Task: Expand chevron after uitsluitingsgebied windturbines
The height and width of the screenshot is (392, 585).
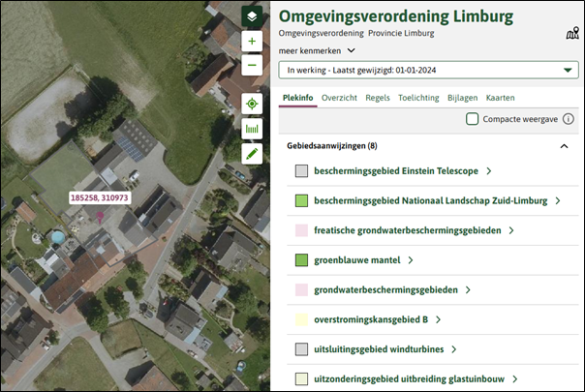Action: coord(453,349)
